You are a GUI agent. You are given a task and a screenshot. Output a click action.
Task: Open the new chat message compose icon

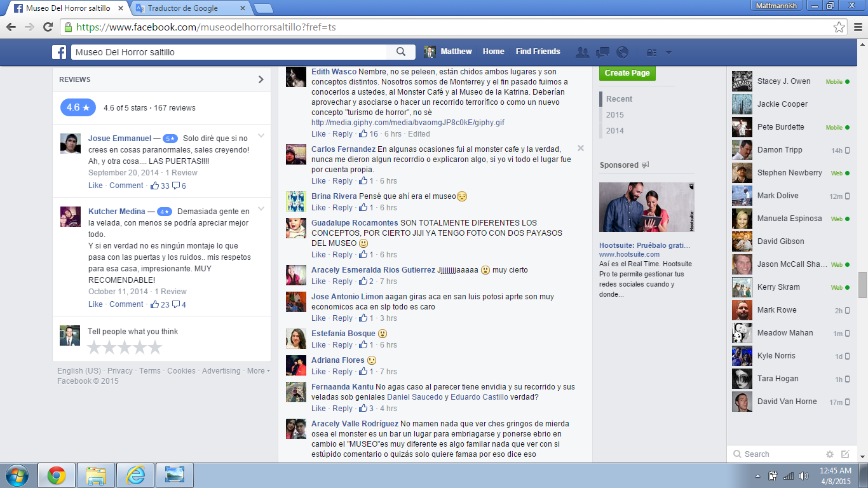845,454
